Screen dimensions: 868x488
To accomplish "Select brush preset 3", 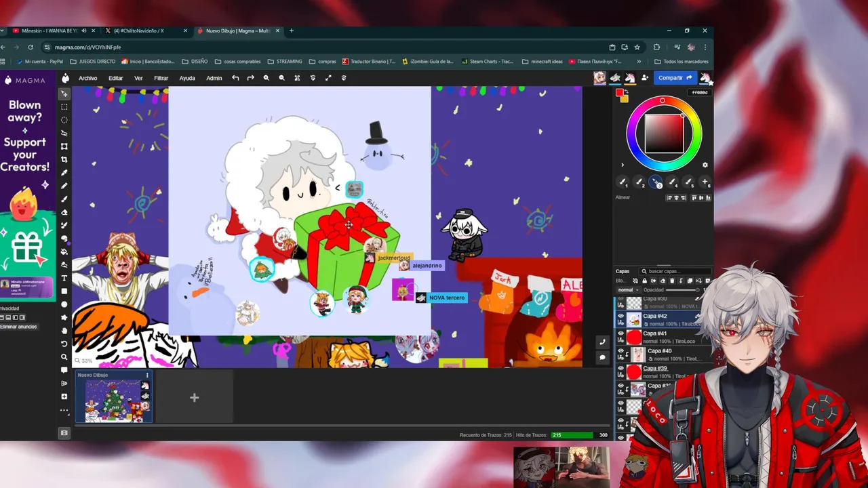I will (x=655, y=182).
